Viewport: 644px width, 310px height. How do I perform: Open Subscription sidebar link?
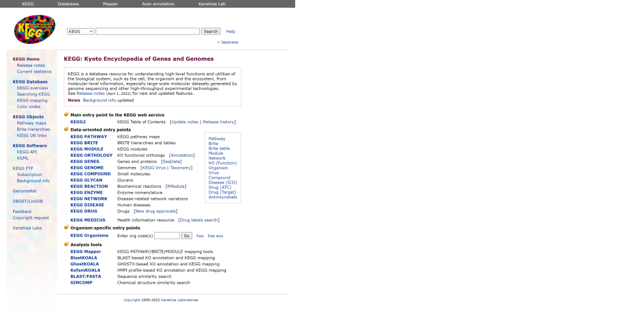point(29,175)
